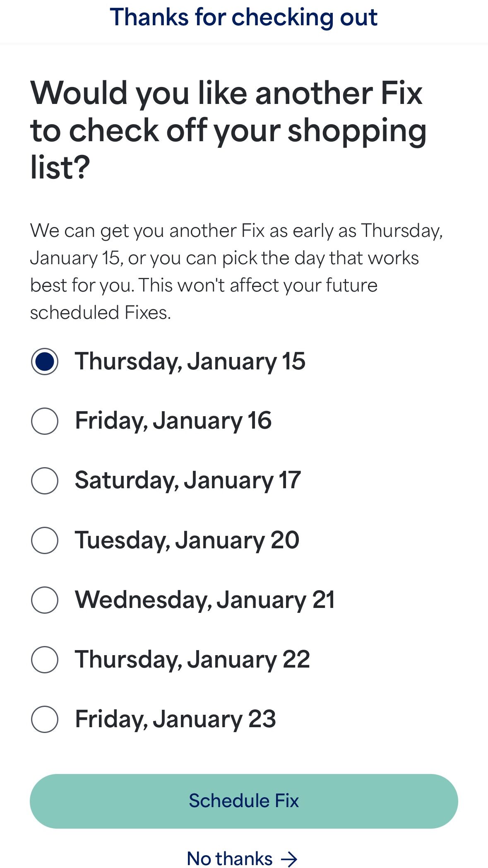The width and height of the screenshot is (488, 868).
Task: Click the "Thursday, January 22" option text
Action: tap(192, 660)
